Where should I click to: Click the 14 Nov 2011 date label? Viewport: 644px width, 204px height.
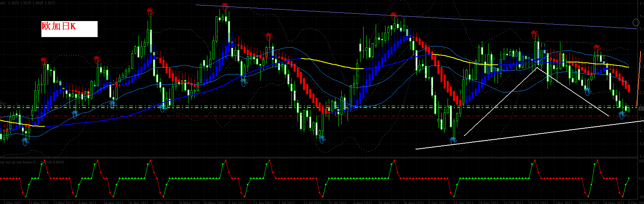coord(589,202)
